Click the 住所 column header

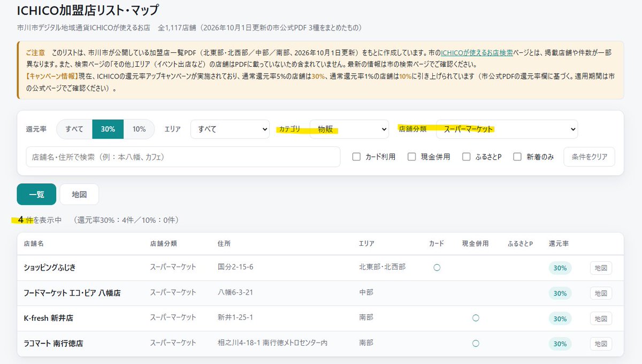click(224, 244)
